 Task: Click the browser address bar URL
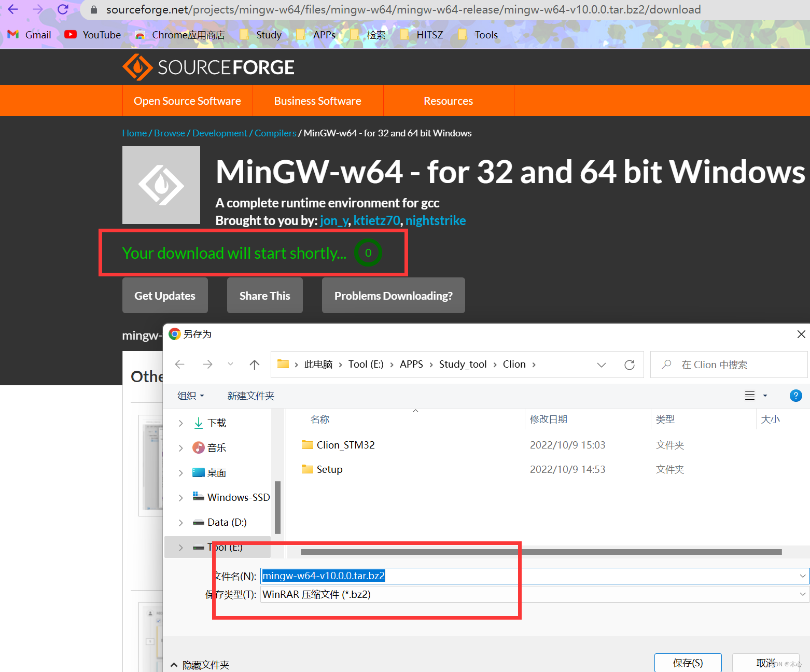[403, 9]
